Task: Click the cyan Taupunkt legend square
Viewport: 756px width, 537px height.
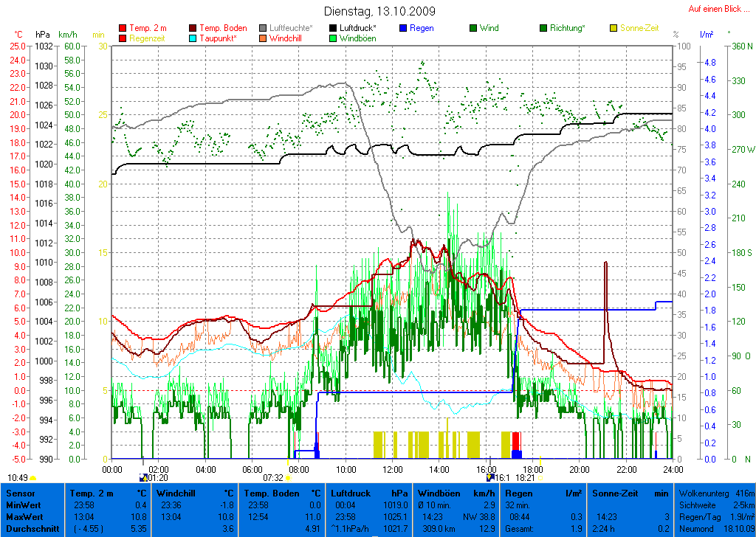Action: (193, 38)
